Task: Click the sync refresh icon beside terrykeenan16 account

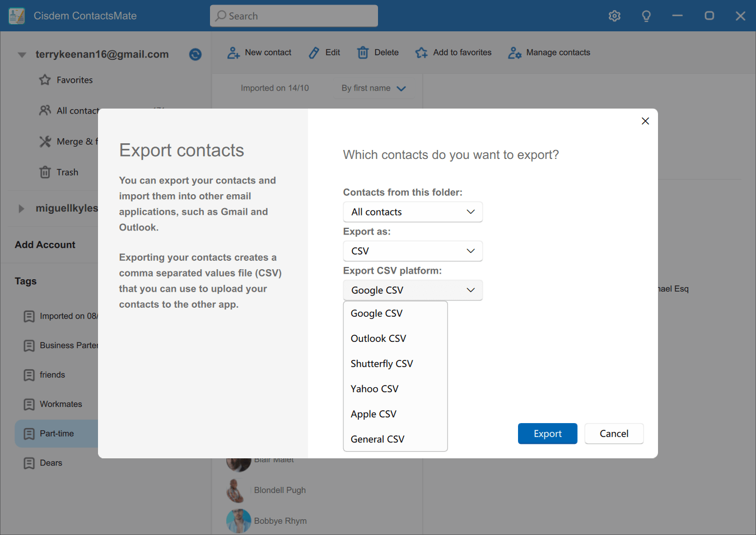Action: [195, 54]
